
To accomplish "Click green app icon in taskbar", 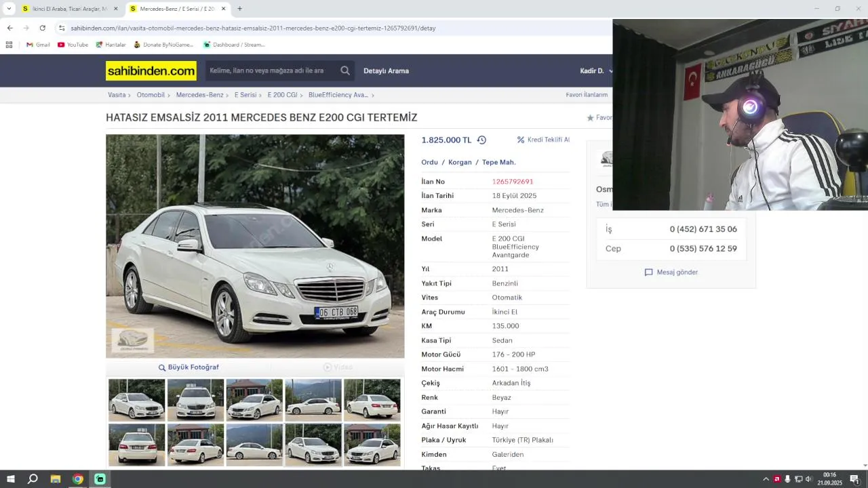I will point(100,479).
